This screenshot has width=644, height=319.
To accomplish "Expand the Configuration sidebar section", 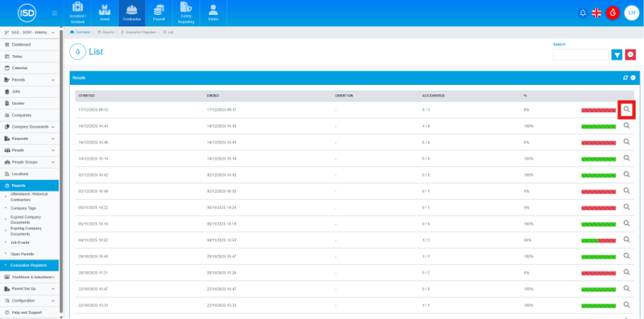I will pyautogui.click(x=30, y=300).
